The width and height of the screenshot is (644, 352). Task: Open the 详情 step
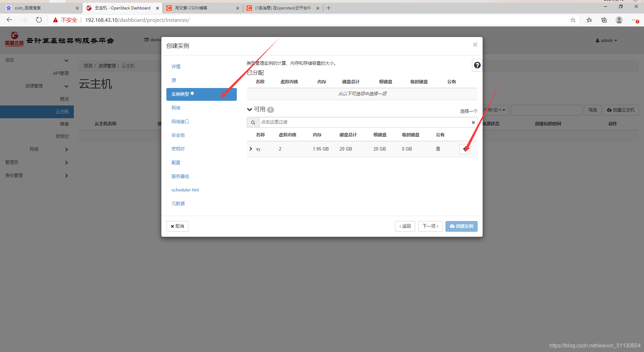pyautogui.click(x=176, y=67)
